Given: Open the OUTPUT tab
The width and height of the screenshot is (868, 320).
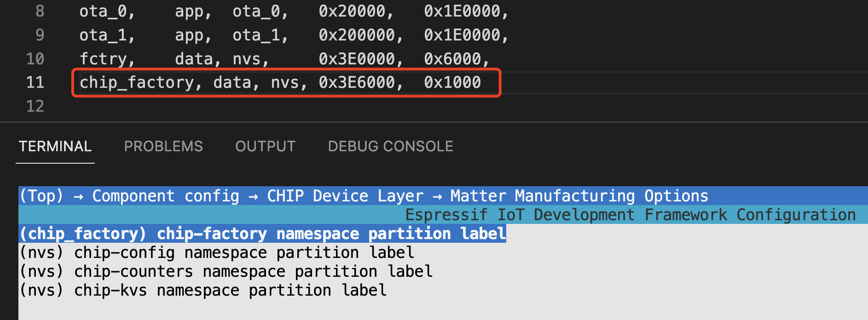Looking at the screenshot, I should [265, 146].
